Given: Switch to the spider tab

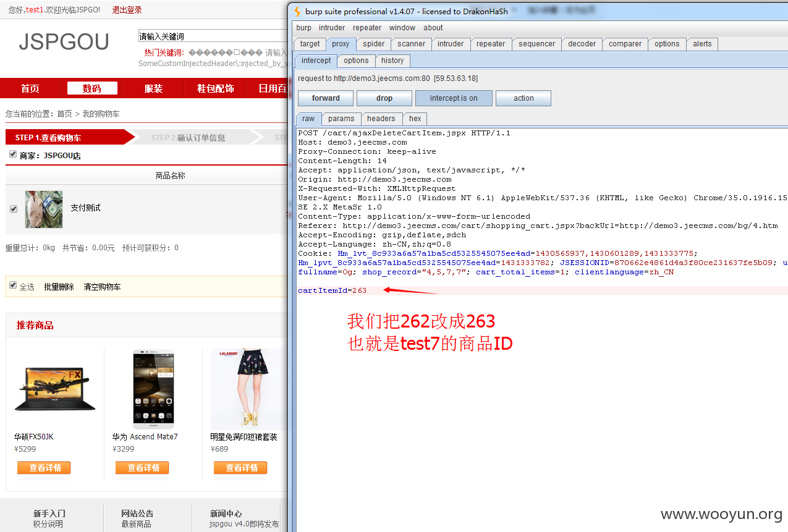Looking at the screenshot, I should pos(374,44).
